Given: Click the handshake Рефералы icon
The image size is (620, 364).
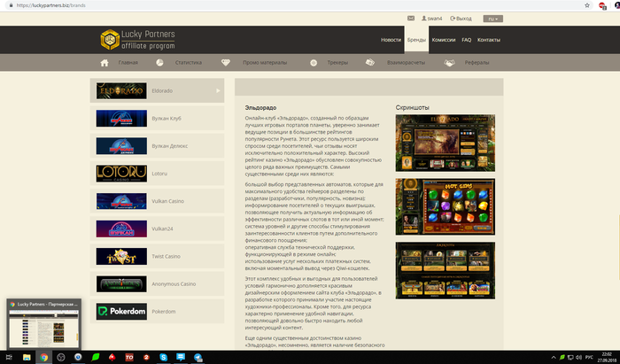Looking at the screenshot, I should tap(449, 63).
